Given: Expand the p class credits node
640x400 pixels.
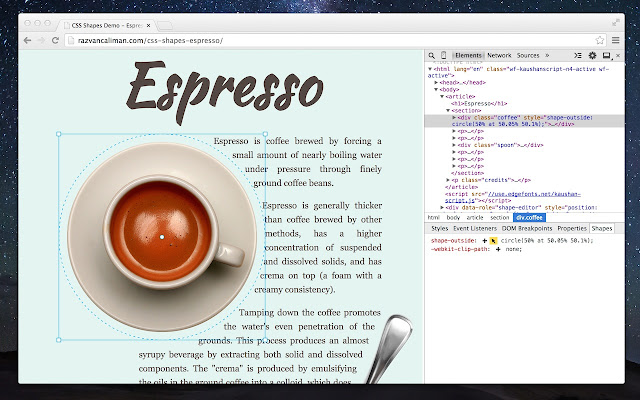Looking at the screenshot, I should coord(448,179).
